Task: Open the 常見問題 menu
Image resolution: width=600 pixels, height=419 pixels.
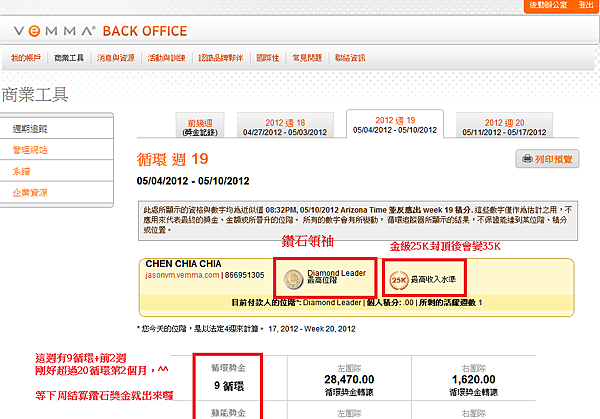Action: pos(307,58)
